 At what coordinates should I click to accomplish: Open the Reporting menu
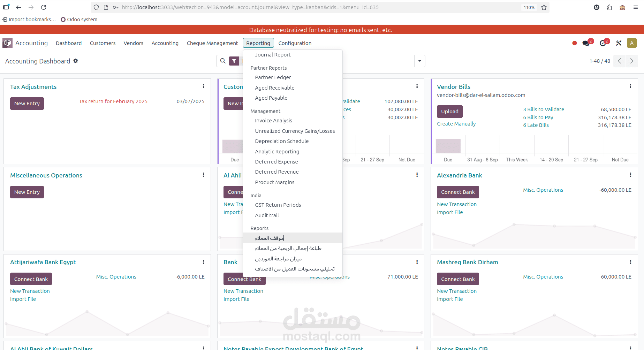click(258, 43)
